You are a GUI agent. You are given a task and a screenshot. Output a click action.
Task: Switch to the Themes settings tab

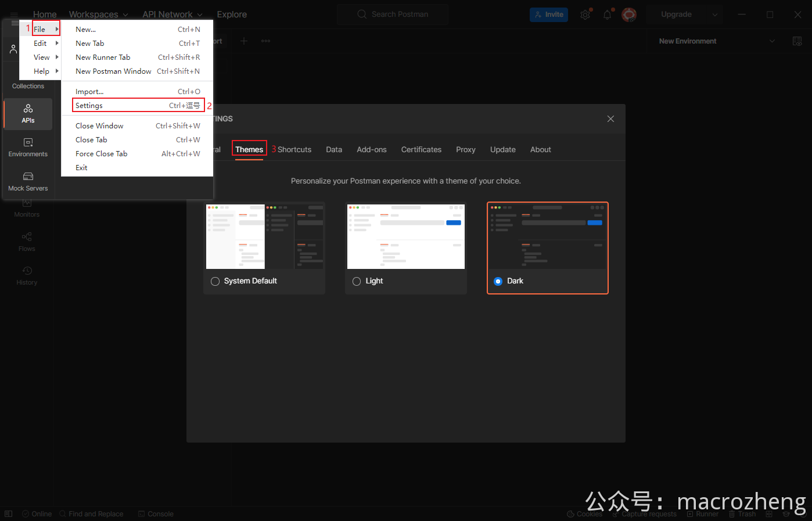[x=249, y=149]
